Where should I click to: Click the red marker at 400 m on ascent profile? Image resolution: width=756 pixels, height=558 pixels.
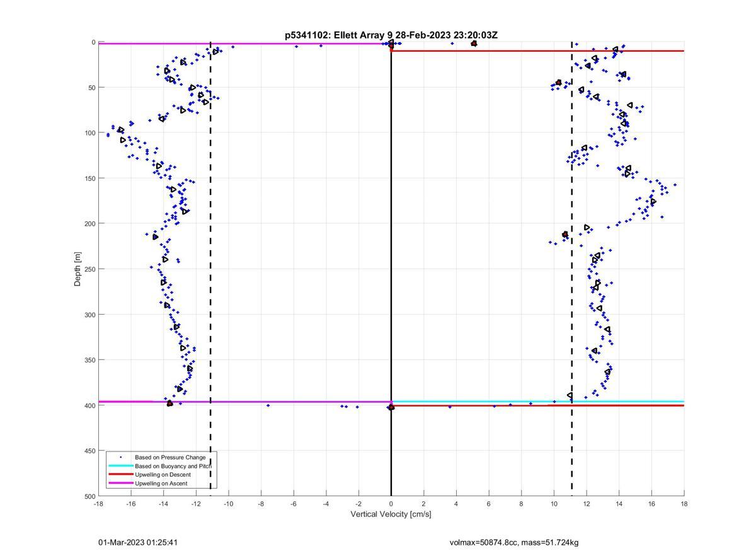(169, 404)
